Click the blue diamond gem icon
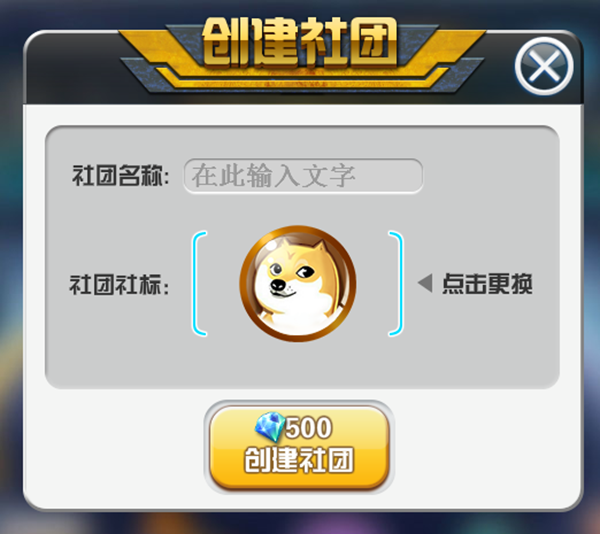600x534 pixels. [270, 427]
